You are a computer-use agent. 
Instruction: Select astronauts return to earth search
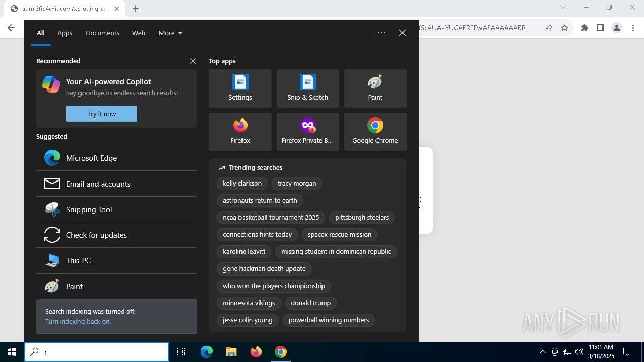click(x=260, y=201)
